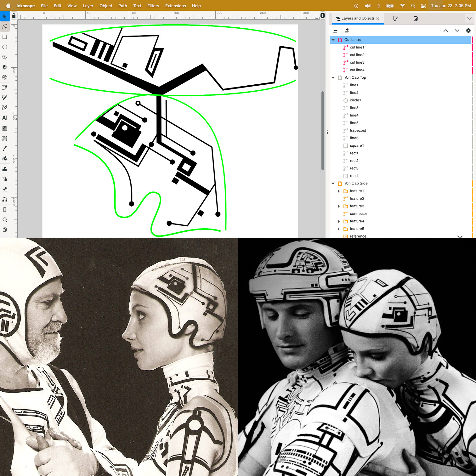Select the 3D Box tool

[5, 67]
